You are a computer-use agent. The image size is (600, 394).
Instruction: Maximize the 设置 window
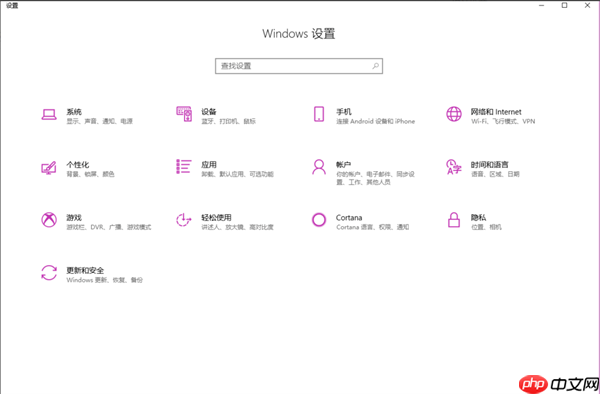click(x=564, y=5)
